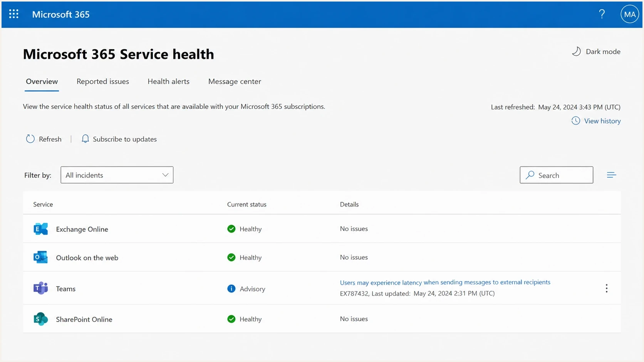Open the Teams latency advisory link
This screenshot has height=362, width=644.
click(445, 282)
